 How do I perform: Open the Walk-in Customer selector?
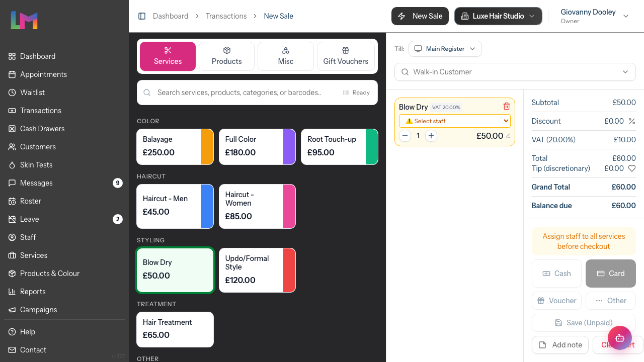click(x=515, y=72)
